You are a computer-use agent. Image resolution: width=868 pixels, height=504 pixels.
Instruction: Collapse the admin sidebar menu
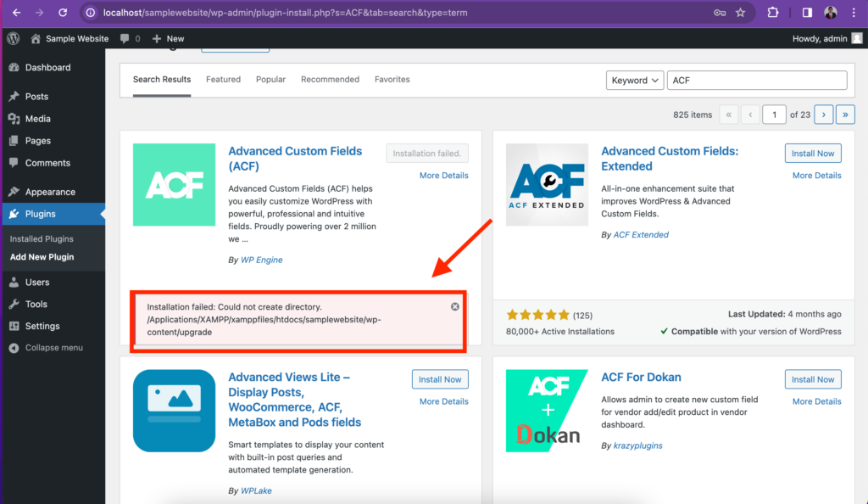53,347
